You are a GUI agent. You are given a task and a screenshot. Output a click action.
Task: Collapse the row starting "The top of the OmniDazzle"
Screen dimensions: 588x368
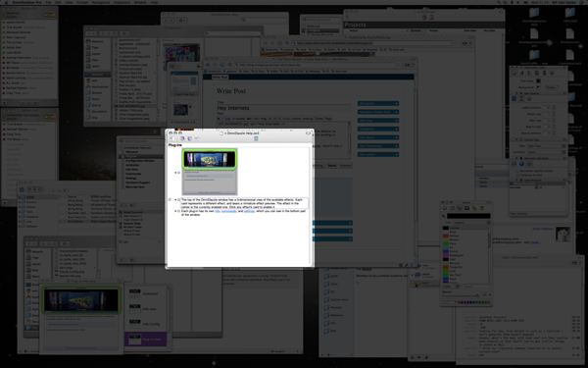coord(175,200)
